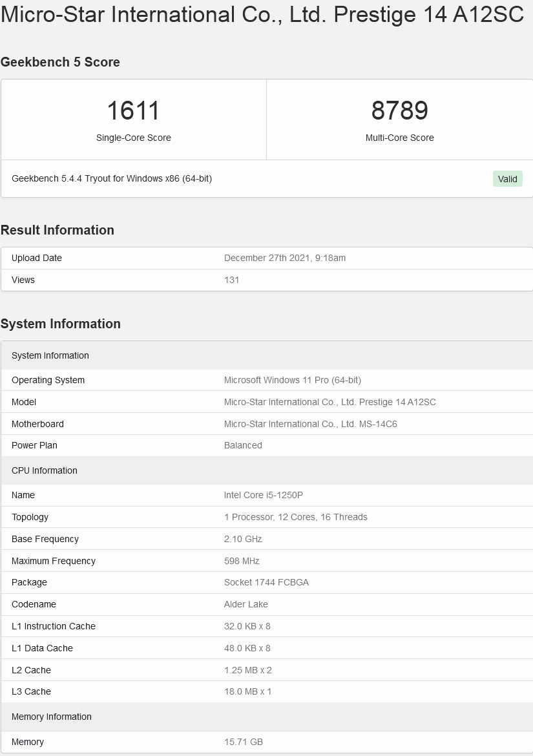Click the Balanced power plan value
The height and width of the screenshot is (756, 533).
coord(243,445)
